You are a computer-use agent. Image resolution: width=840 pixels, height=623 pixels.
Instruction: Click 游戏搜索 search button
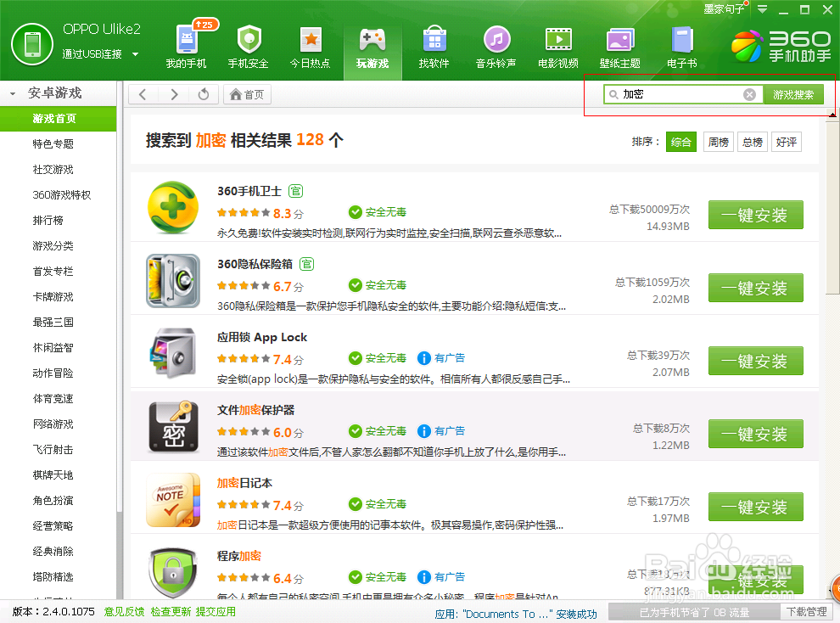pyautogui.click(x=792, y=95)
